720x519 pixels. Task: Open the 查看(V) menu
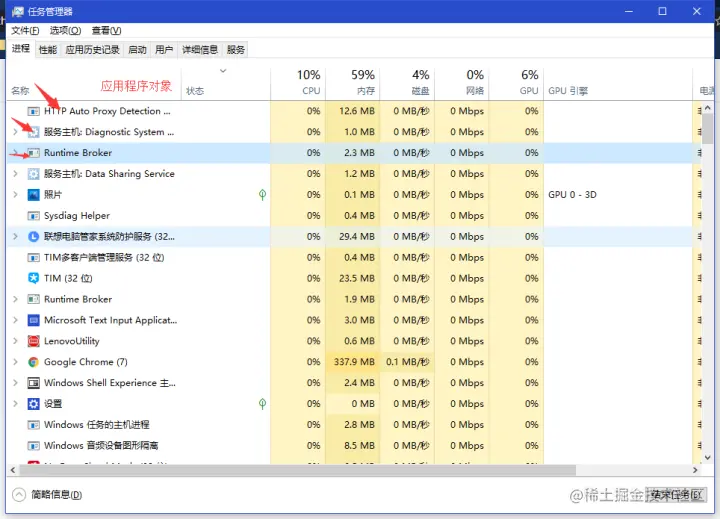106,31
